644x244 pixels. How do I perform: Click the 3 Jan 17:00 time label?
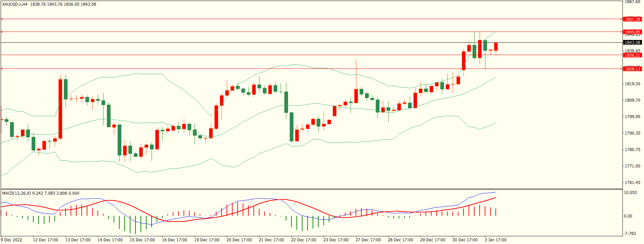coord(495,240)
